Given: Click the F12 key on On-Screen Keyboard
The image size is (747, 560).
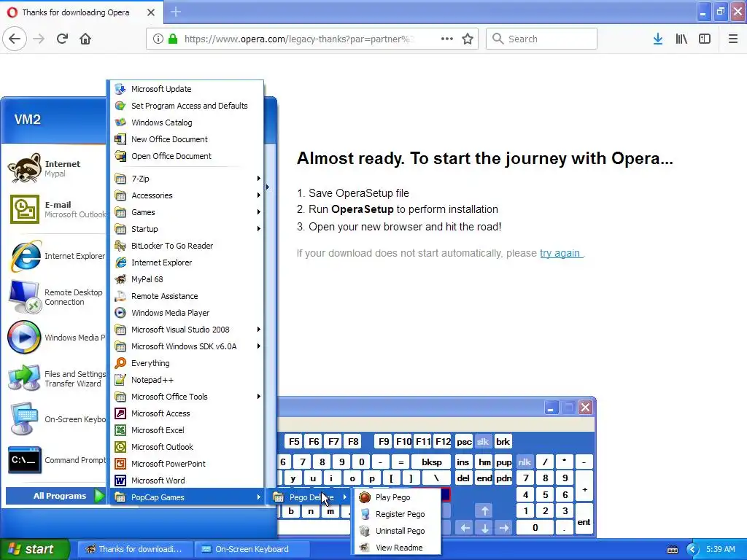Looking at the screenshot, I should tap(443, 441).
